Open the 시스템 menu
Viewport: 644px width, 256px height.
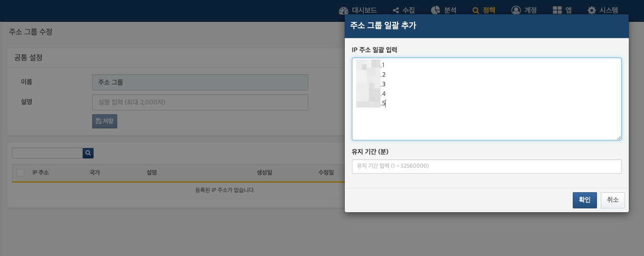(603, 10)
